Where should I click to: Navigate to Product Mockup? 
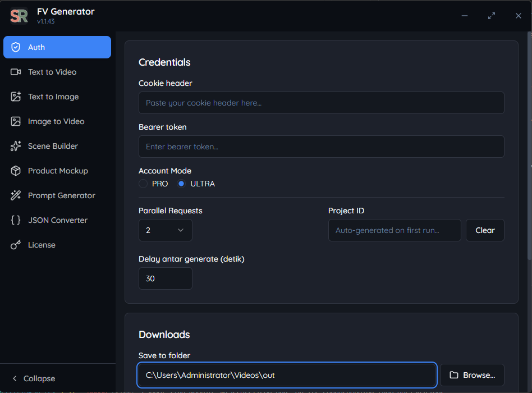[57, 171]
